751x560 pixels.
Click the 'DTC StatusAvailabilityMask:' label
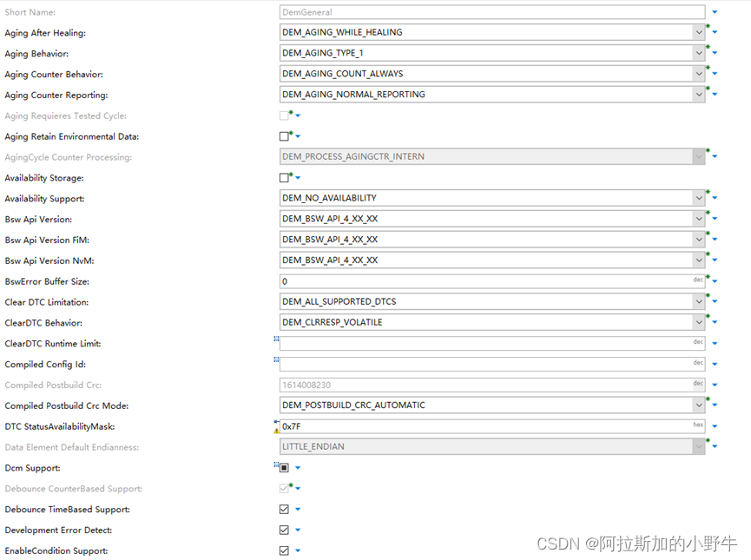click(x=60, y=426)
